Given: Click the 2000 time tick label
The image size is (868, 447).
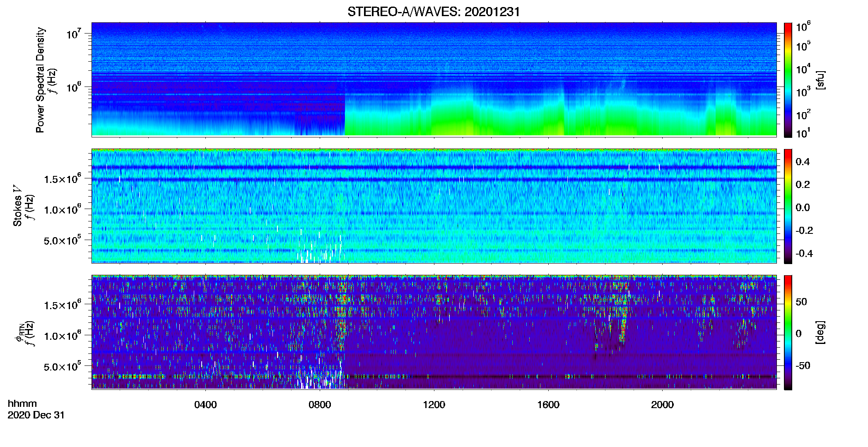Looking at the screenshot, I should click(662, 404).
